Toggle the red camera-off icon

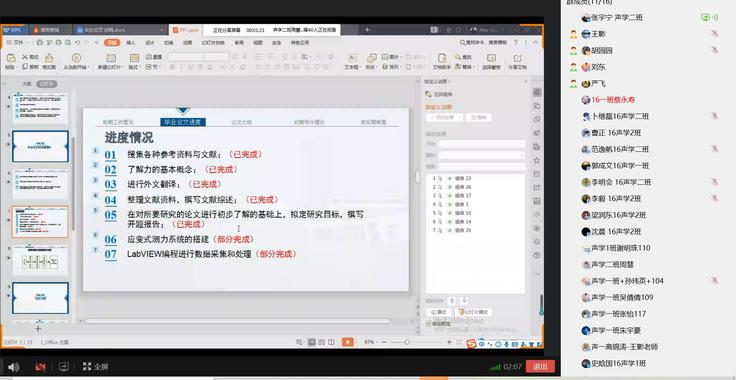(x=40, y=367)
